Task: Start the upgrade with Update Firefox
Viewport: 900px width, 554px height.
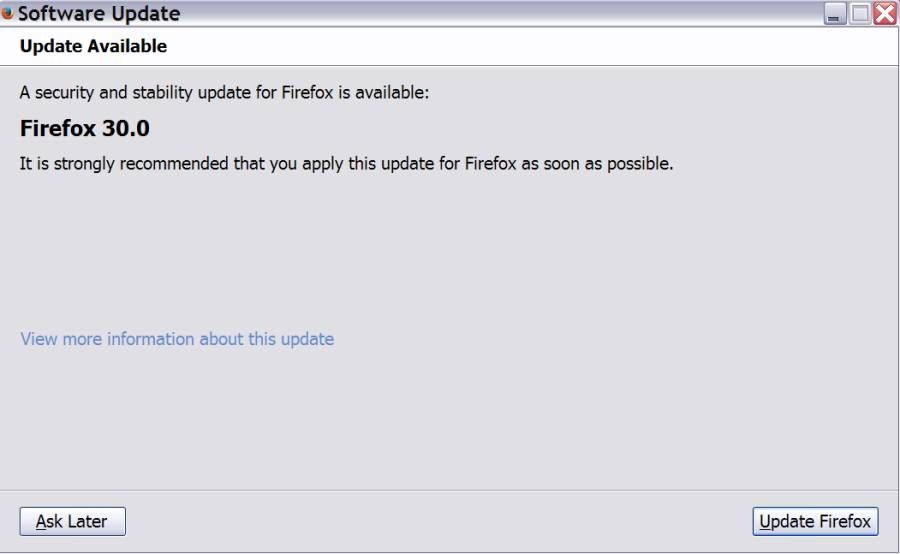Action: click(x=815, y=521)
